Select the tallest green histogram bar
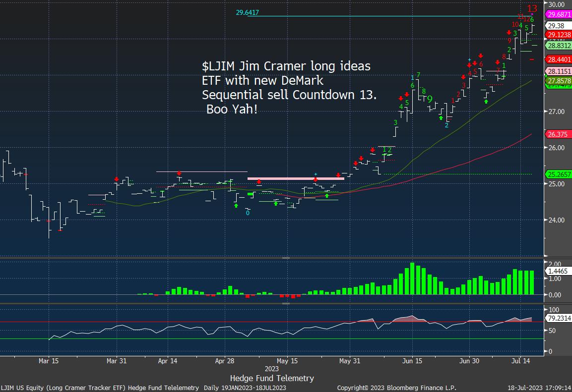 (x=412, y=279)
